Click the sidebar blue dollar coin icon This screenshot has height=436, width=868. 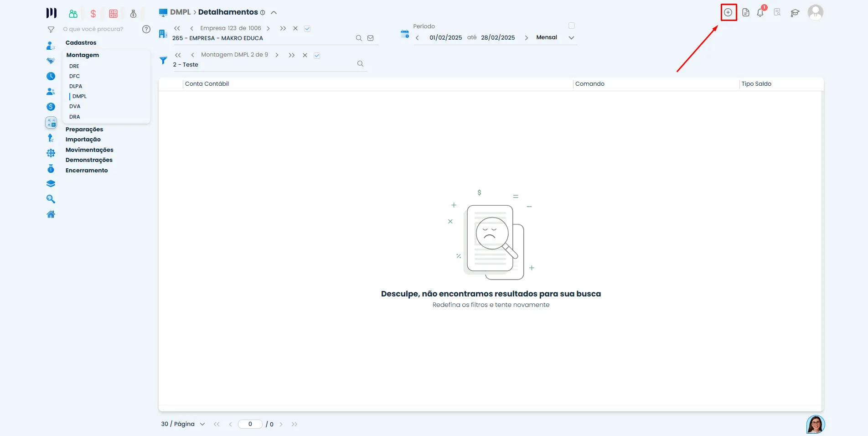(51, 107)
